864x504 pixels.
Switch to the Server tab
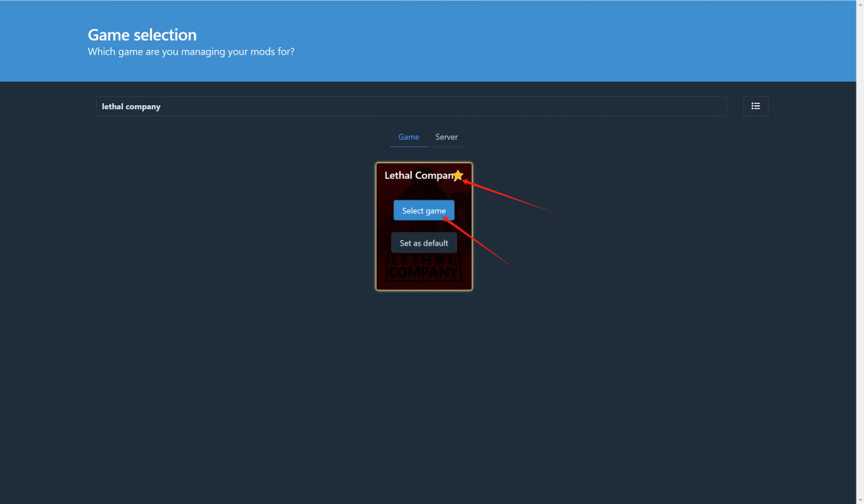coord(446,137)
